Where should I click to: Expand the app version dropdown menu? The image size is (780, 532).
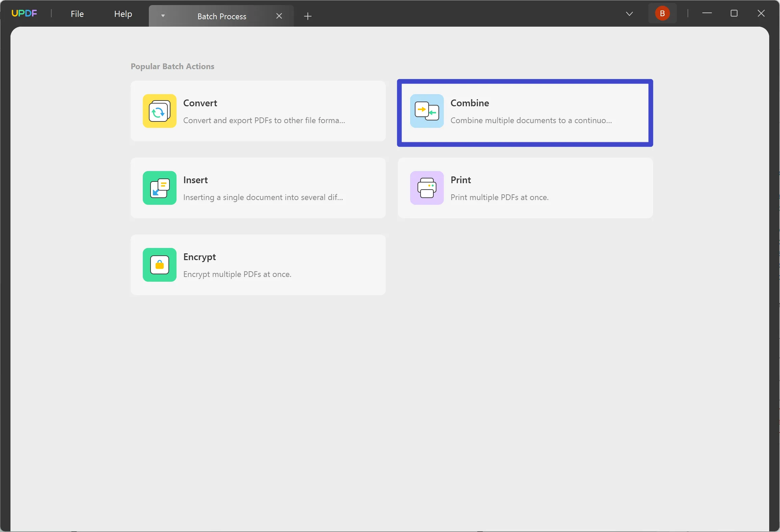pos(629,13)
